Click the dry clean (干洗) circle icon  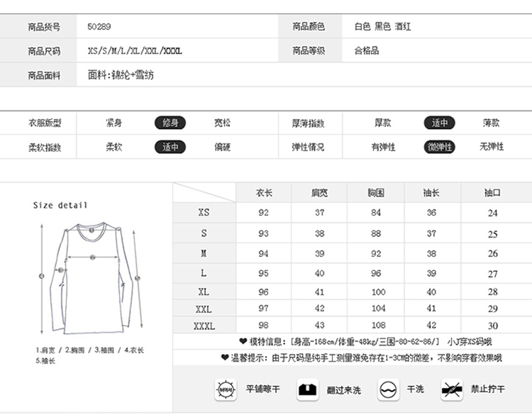387,389
